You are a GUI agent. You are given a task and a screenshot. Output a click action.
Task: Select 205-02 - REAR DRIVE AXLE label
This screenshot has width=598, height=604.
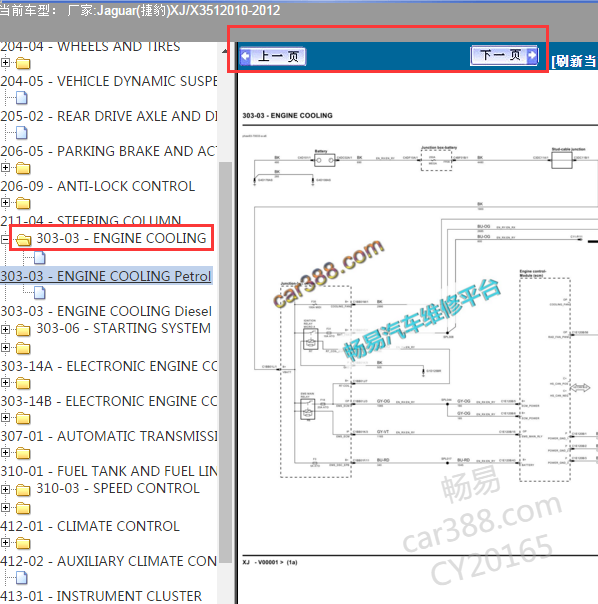(x=109, y=116)
